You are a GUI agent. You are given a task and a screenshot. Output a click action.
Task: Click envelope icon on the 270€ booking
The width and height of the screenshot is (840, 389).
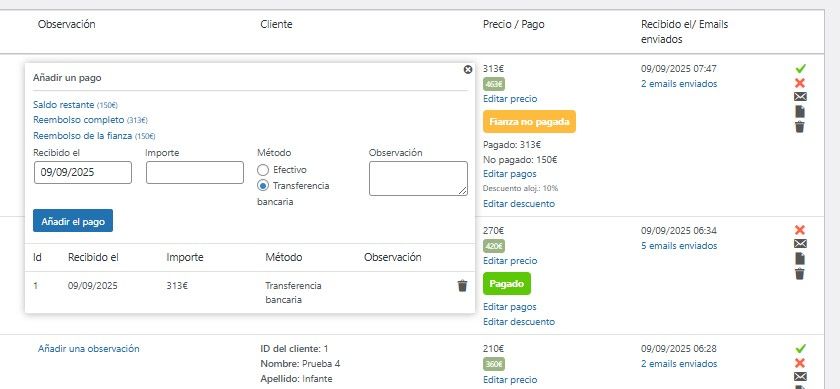(800, 244)
